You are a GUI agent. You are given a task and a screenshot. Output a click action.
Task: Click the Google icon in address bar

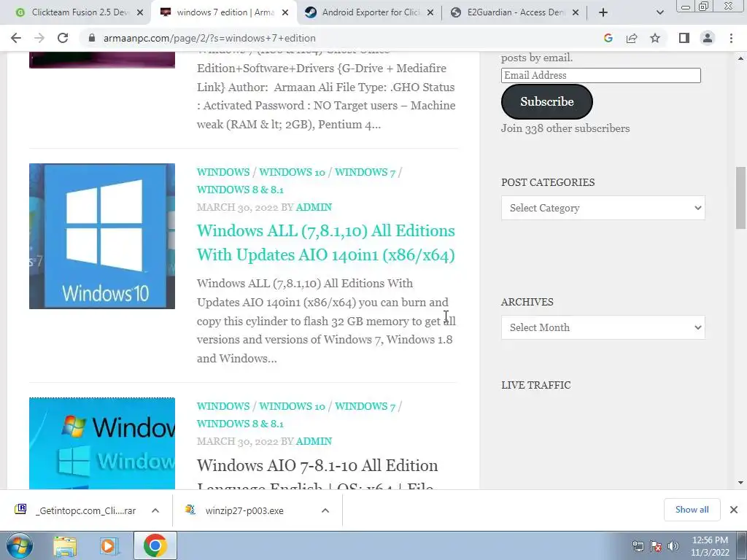pos(608,38)
